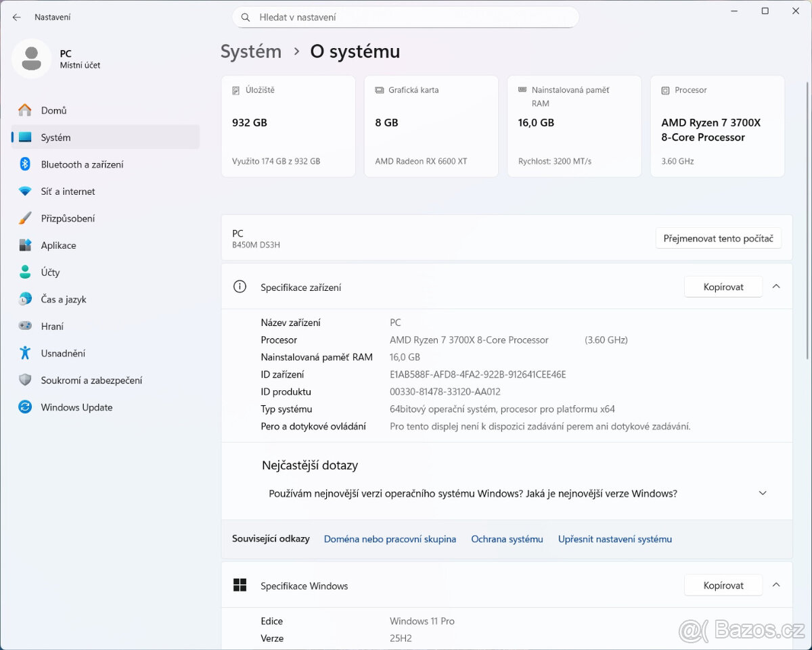This screenshot has height=650, width=812.
Task: Click Systém in the breadcrumb
Action: (x=250, y=51)
